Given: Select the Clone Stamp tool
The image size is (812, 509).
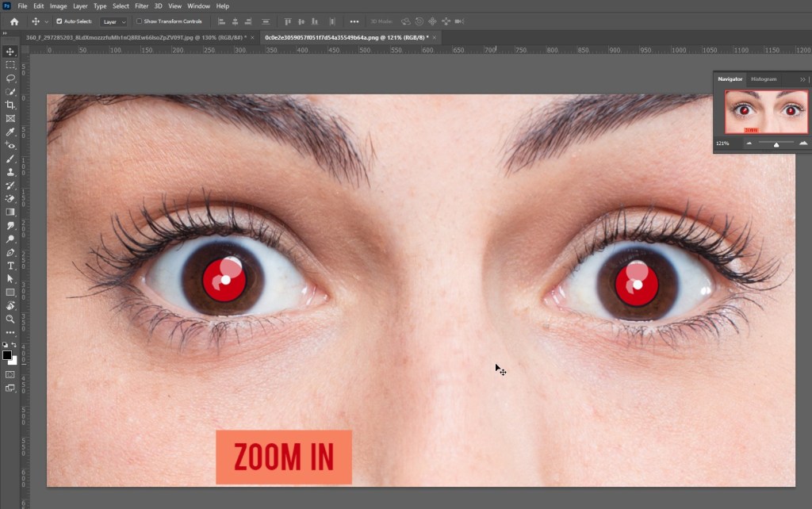Looking at the screenshot, I should click(x=10, y=172).
